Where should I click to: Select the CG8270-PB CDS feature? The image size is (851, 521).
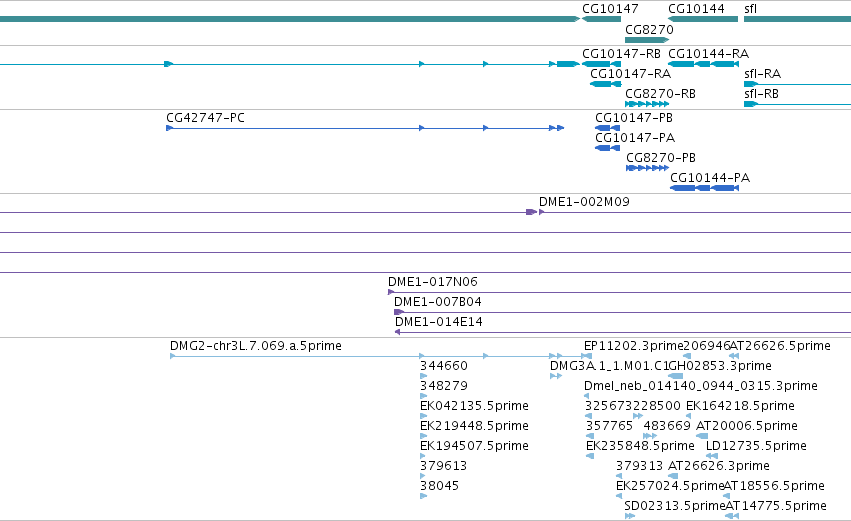[647, 168]
